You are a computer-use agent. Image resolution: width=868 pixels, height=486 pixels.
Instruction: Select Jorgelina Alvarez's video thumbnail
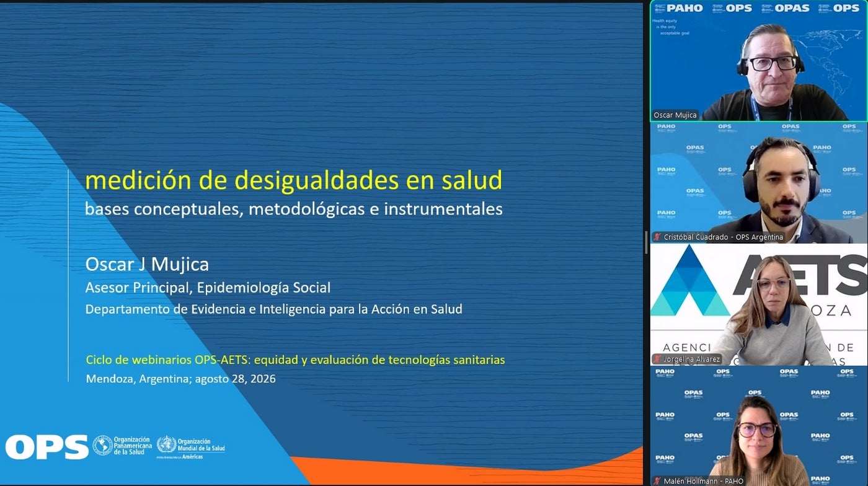(758, 304)
